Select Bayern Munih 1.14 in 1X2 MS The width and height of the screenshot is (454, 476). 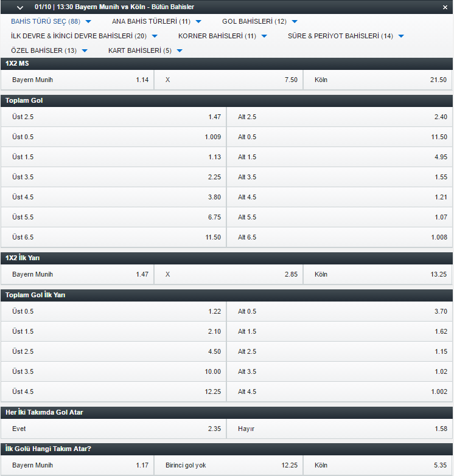coord(77,80)
